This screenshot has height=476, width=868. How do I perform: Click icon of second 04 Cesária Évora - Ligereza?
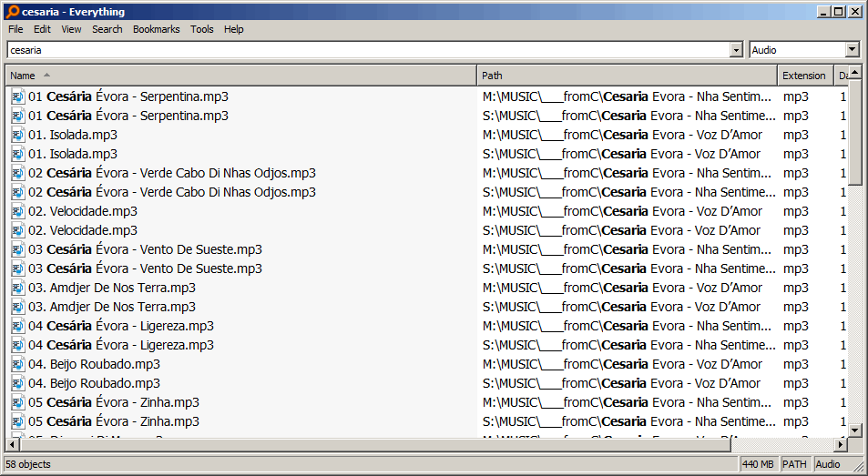pos(18,345)
